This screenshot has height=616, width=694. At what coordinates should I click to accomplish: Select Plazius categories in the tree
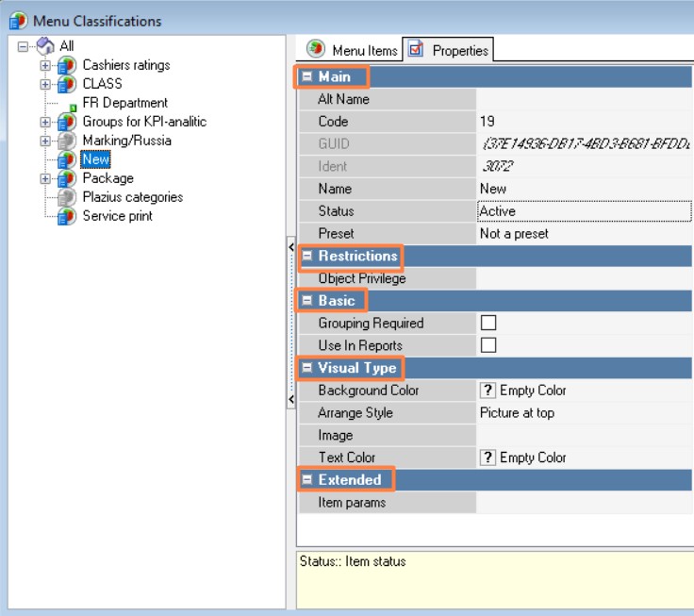click(133, 197)
